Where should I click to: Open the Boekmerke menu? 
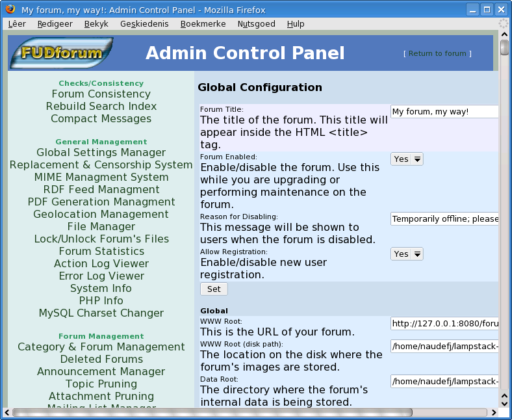[x=203, y=23]
